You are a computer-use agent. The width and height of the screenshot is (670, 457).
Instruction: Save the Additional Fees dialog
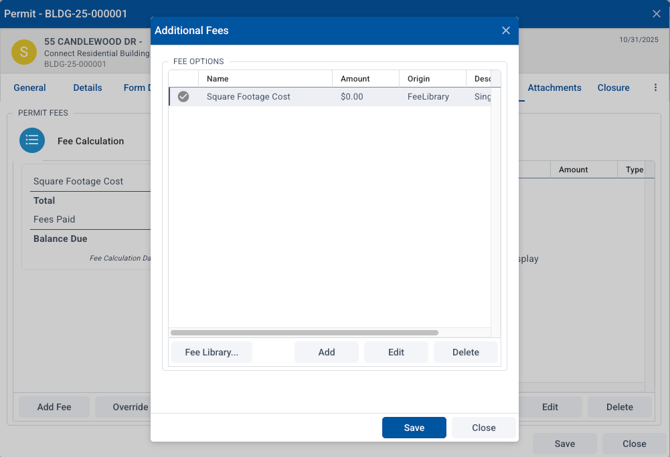414,427
